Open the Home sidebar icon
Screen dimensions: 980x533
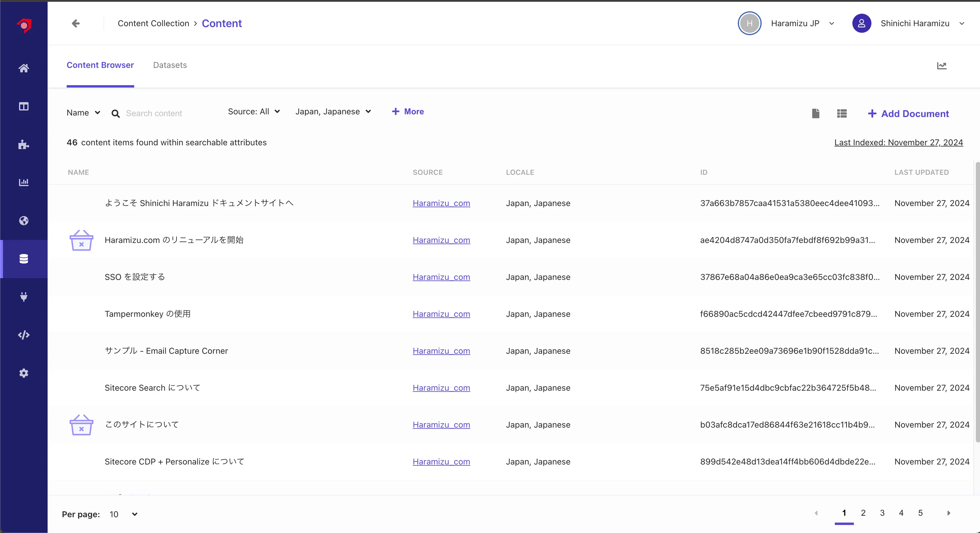click(x=24, y=68)
